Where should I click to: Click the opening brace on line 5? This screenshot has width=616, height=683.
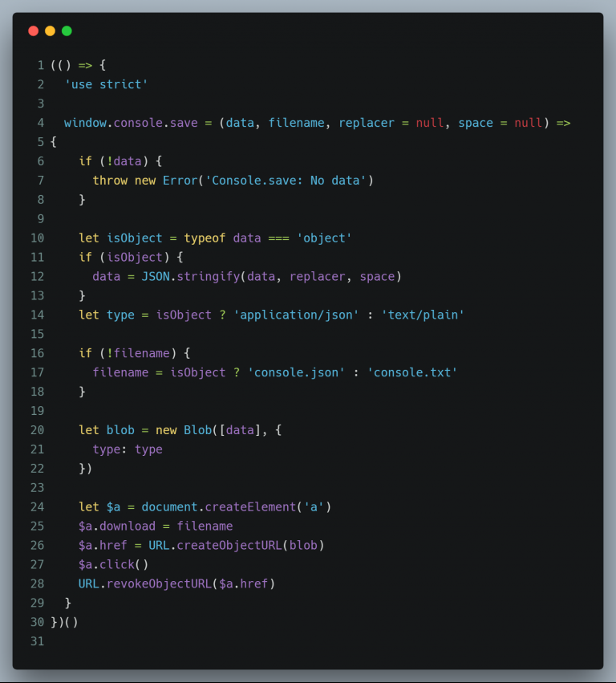54,142
